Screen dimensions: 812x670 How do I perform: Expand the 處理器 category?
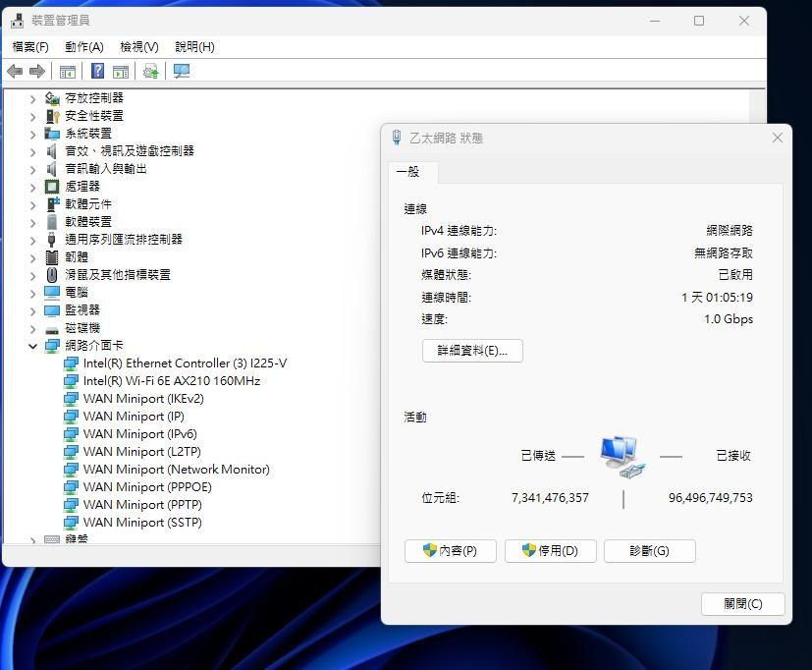pos(32,186)
